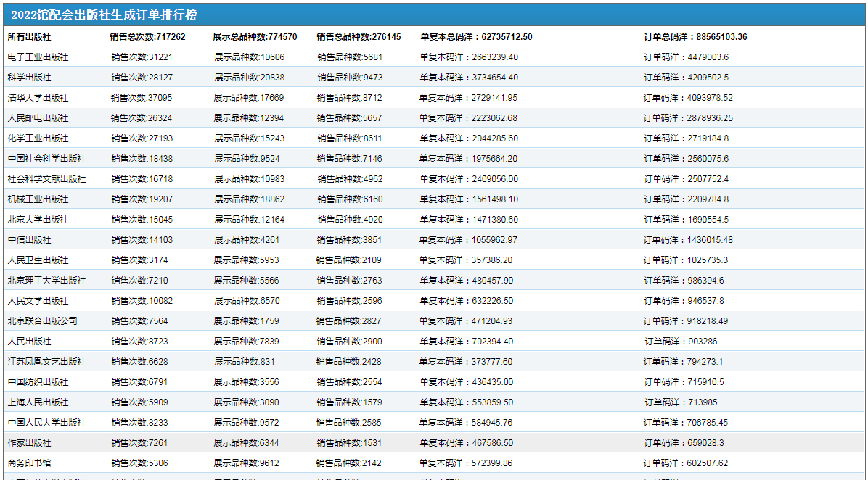Click the 销售总次数 header total
The height and width of the screenshot is (480, 868).
[x=147, y=37]
